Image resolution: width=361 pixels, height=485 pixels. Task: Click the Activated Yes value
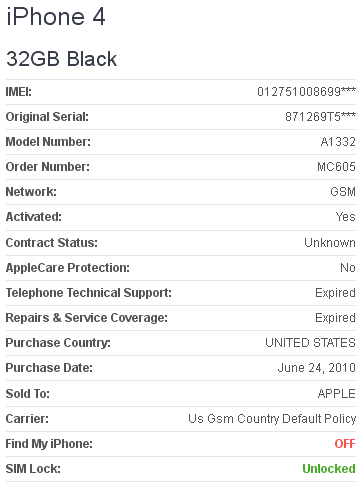[346, 217]
